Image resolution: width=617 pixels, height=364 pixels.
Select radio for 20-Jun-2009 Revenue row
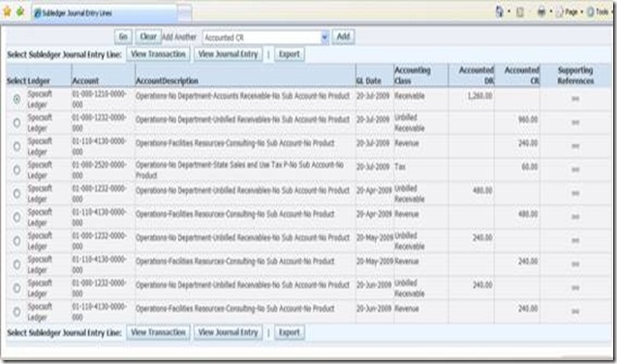click(16, 312)
